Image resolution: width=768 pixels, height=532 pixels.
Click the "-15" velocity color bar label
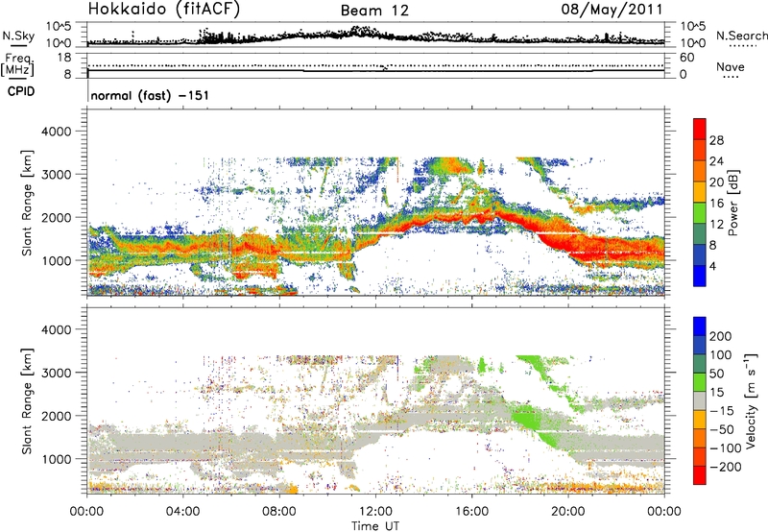pos(721,411)
